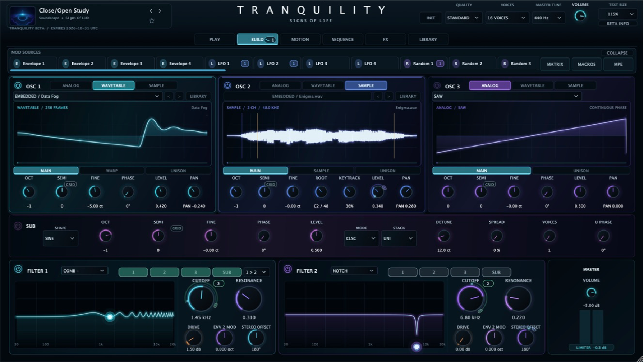
Task: Open TEXT SIZE 115% dropdown
Action: click(x=617, y=14)
